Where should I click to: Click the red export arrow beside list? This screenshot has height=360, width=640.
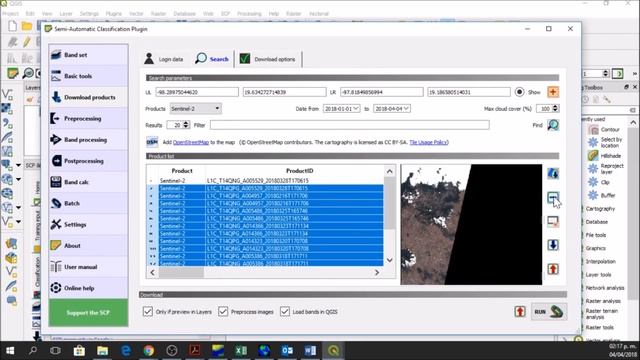click(553, 269)
